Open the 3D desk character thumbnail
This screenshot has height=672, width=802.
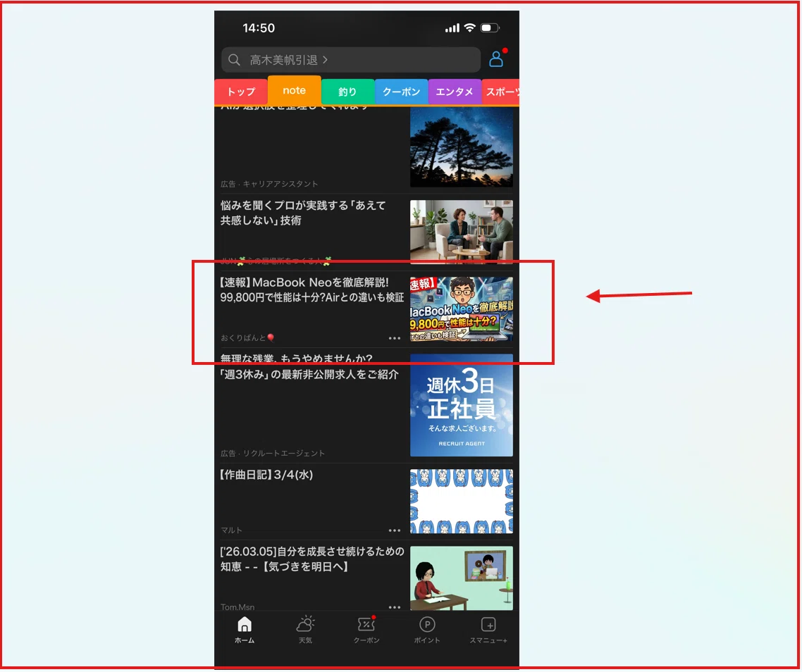462,578
